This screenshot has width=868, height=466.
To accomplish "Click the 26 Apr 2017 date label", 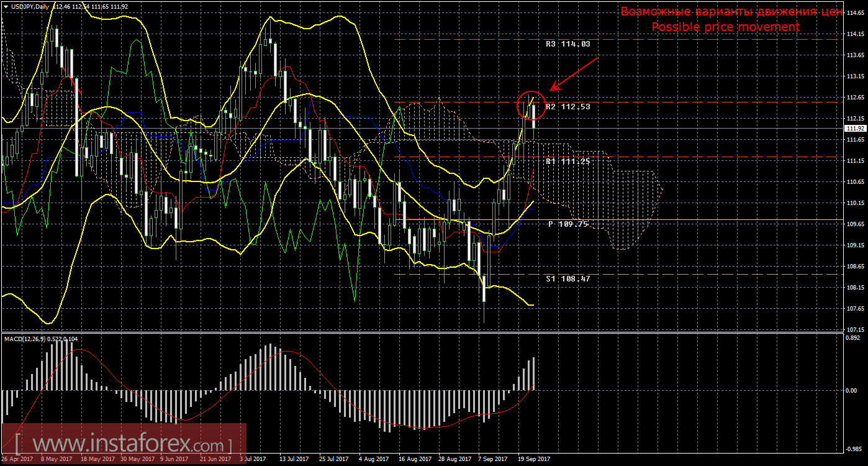I will coord(16,459).
